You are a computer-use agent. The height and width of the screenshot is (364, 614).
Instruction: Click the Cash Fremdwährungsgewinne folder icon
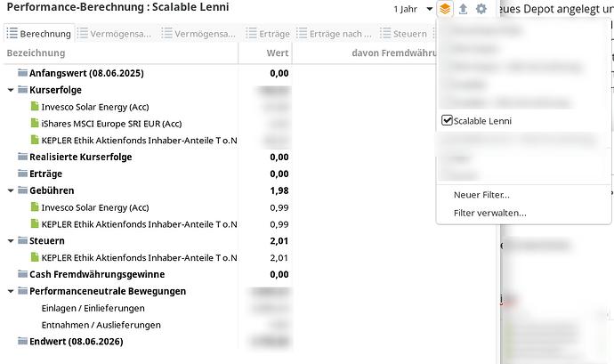pyautogui.click(x=23, y=274)
